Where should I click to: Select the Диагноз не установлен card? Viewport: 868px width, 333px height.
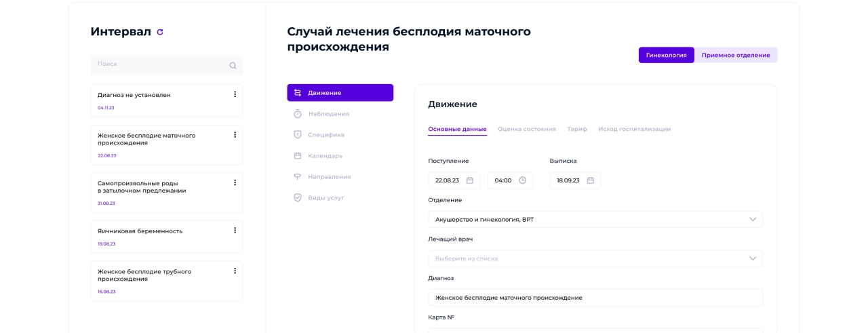point(167,101)
